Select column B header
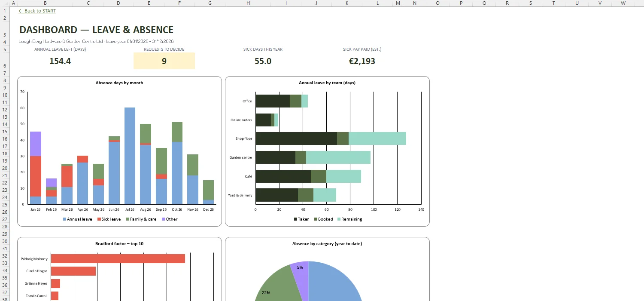 click(x=45, y=3)
